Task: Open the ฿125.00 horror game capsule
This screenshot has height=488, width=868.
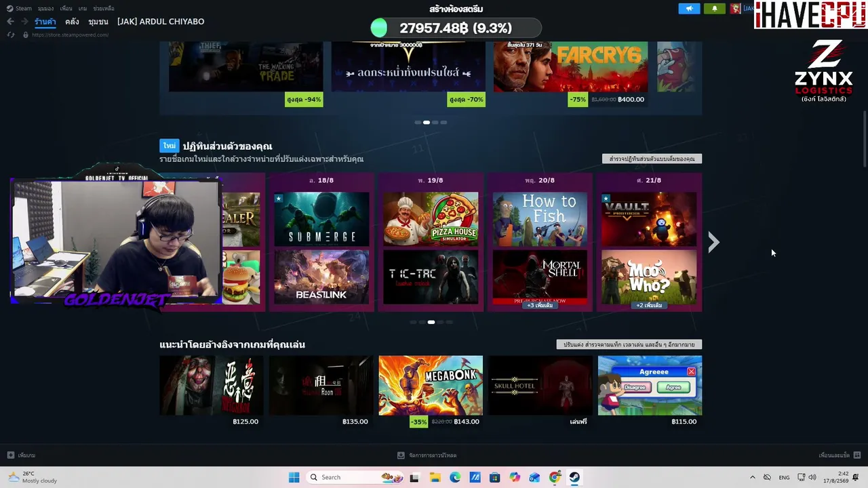Action: coord(212,385)
